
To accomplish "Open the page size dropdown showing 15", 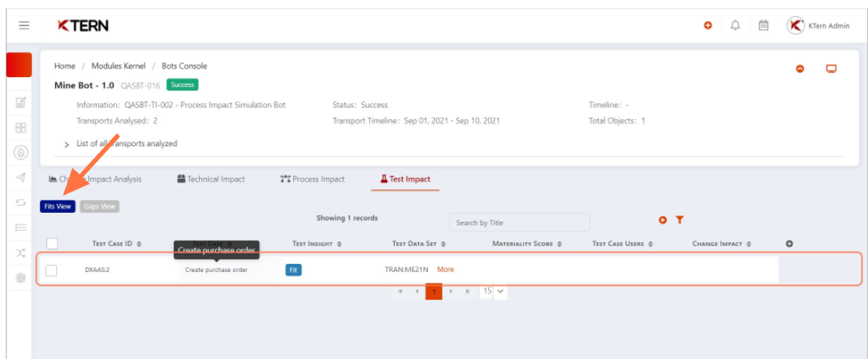I will coord(493,292).
